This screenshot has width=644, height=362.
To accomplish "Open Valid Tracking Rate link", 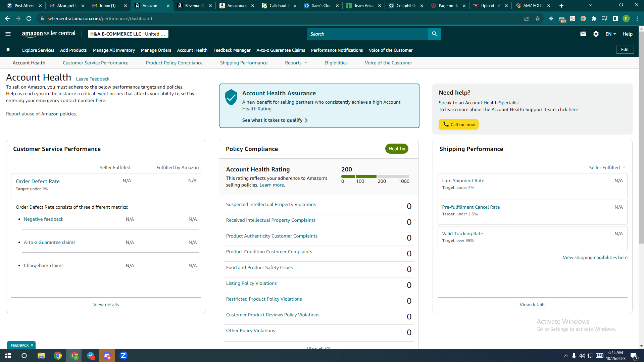I will click(462, 234).
